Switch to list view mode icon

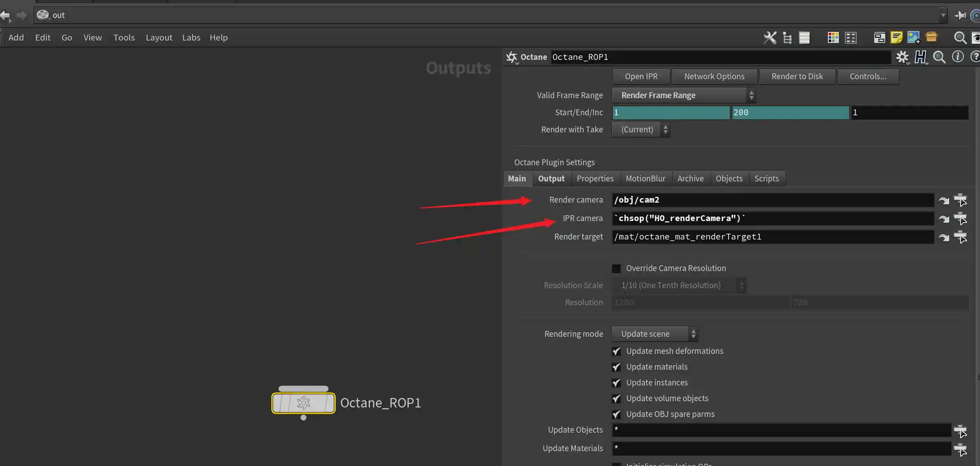pyautogui.click(x=804, y=38)
